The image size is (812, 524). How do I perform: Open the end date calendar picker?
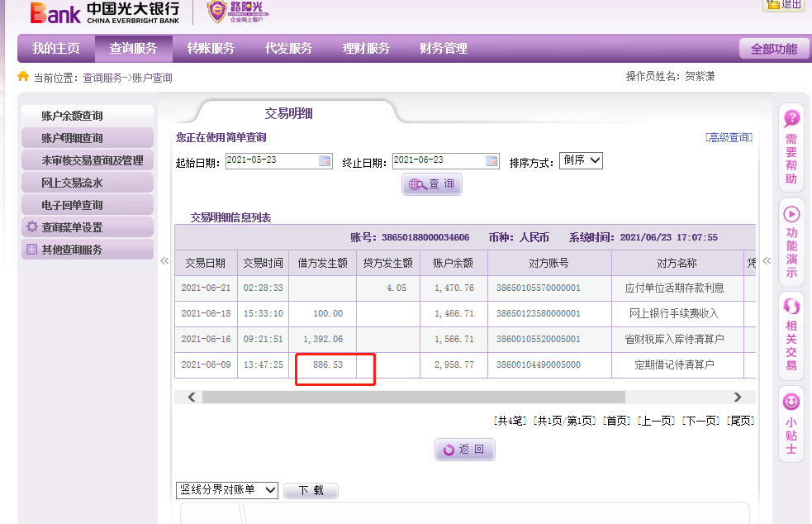click(x=491, y=161)
